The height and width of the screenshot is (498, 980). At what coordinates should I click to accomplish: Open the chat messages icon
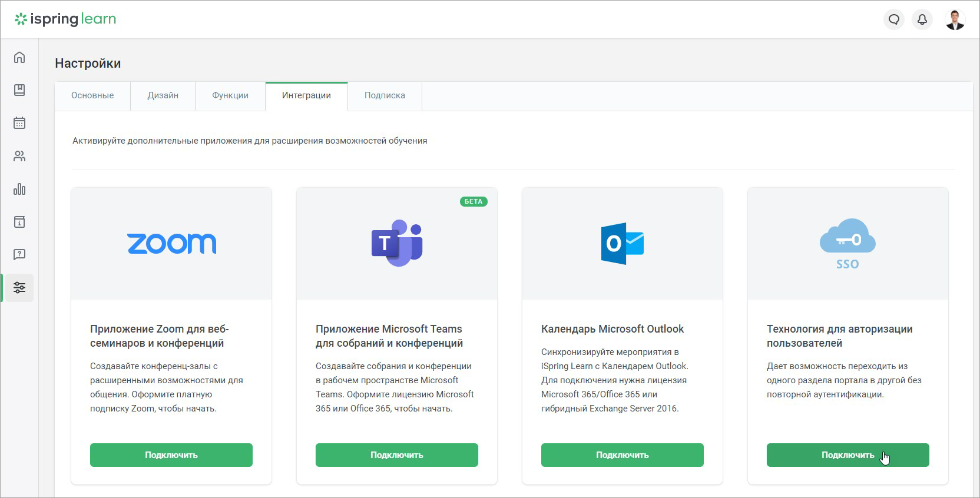(894, 19)
